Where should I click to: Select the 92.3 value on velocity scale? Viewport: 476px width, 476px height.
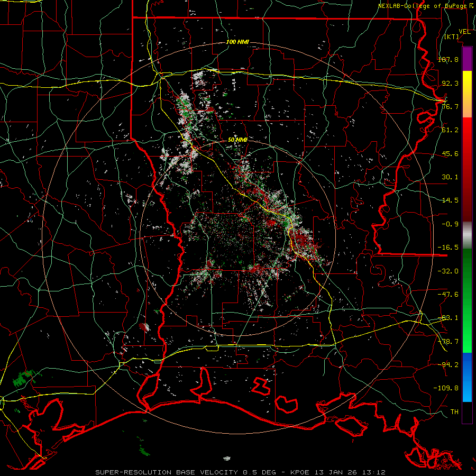[x=450, y=83]
